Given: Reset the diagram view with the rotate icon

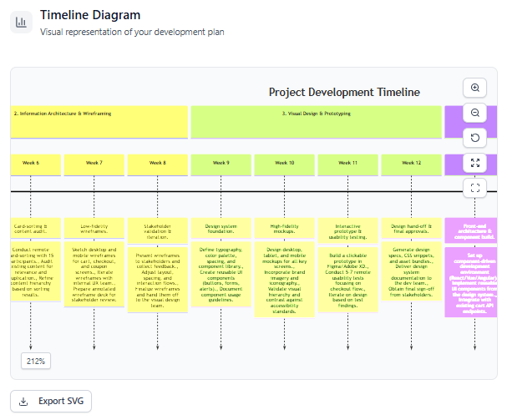Looking at the screenshot, I should [474, 138].
